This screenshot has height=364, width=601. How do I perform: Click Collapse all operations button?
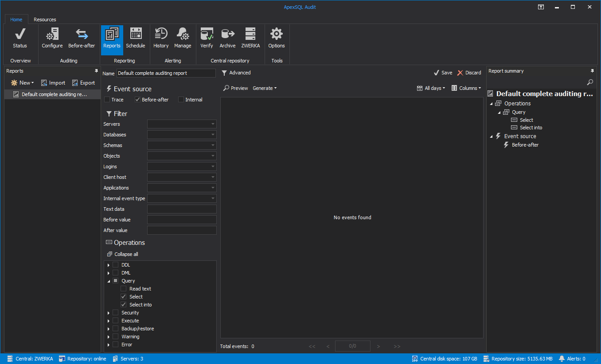[x=123, y=254]
